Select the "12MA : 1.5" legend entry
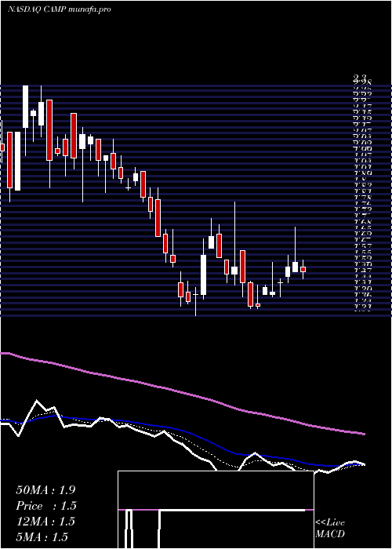The height and width of the screenshot is (549, 392). 45,522
